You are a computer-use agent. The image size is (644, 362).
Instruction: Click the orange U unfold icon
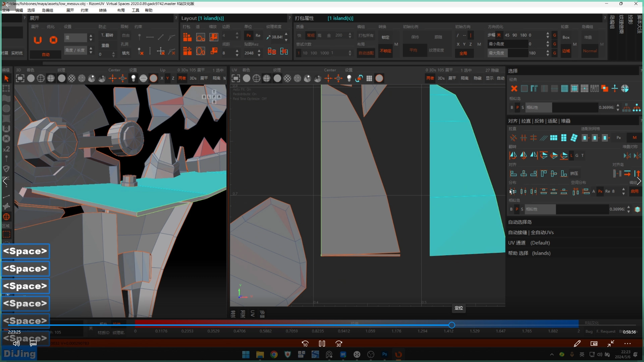[38, 40]
